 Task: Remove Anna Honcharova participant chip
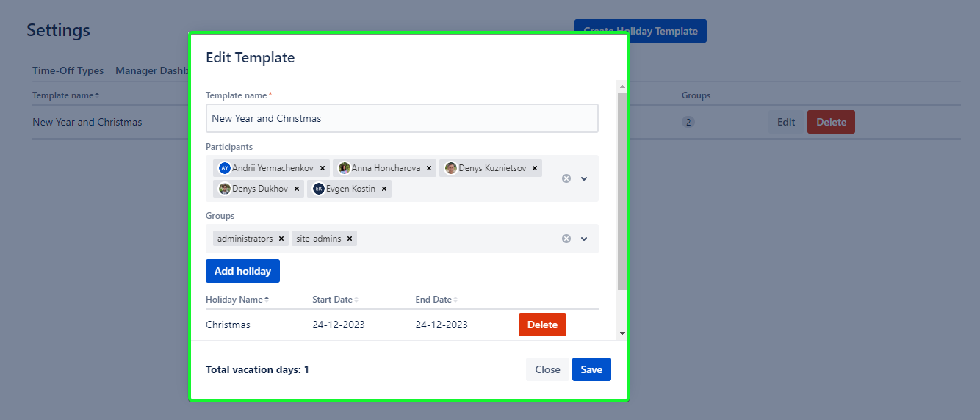(429, 168)
